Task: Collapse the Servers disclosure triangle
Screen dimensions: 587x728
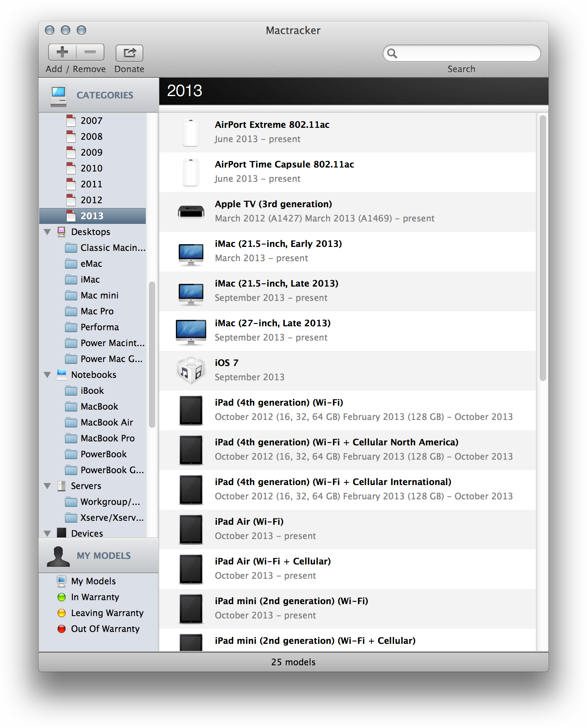Action: 47,486
